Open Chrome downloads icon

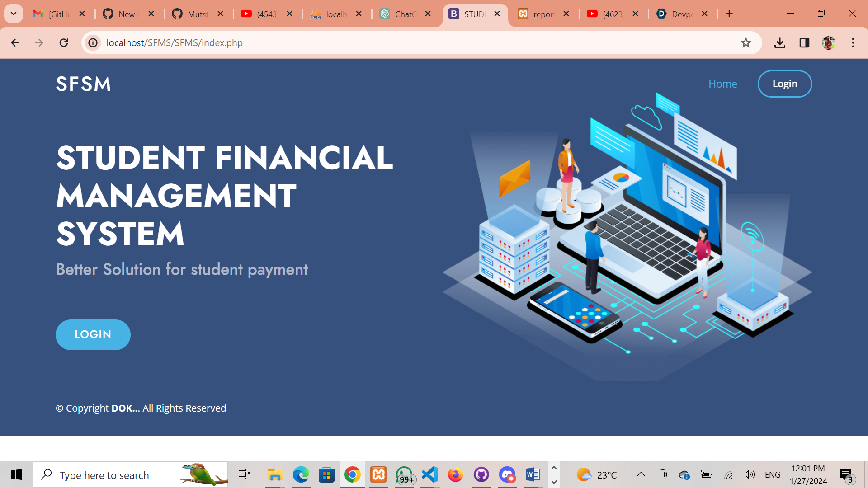coord(779,42)
